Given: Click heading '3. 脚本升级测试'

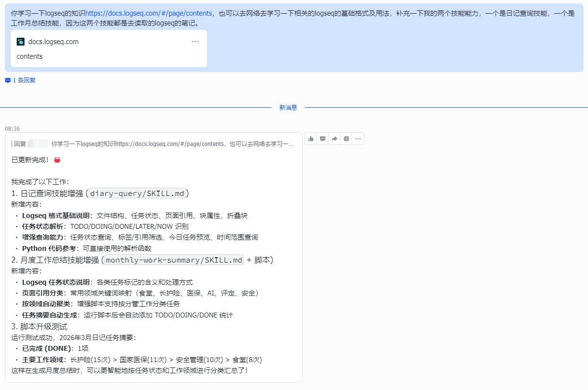Looking at the screenshot, I should [39, 327].
